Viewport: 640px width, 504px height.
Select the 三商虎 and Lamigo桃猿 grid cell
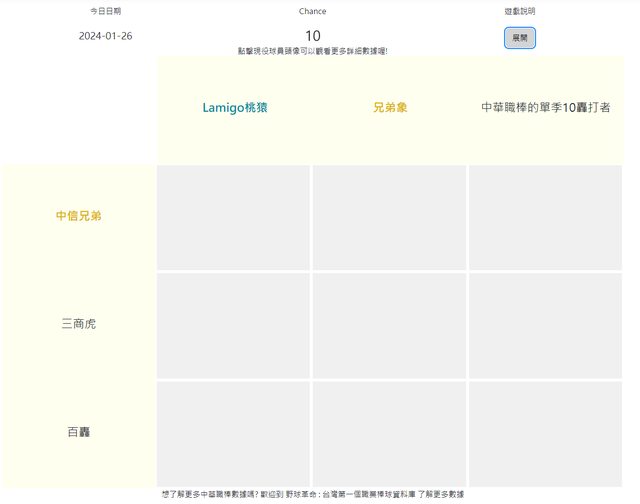point(234,325)
